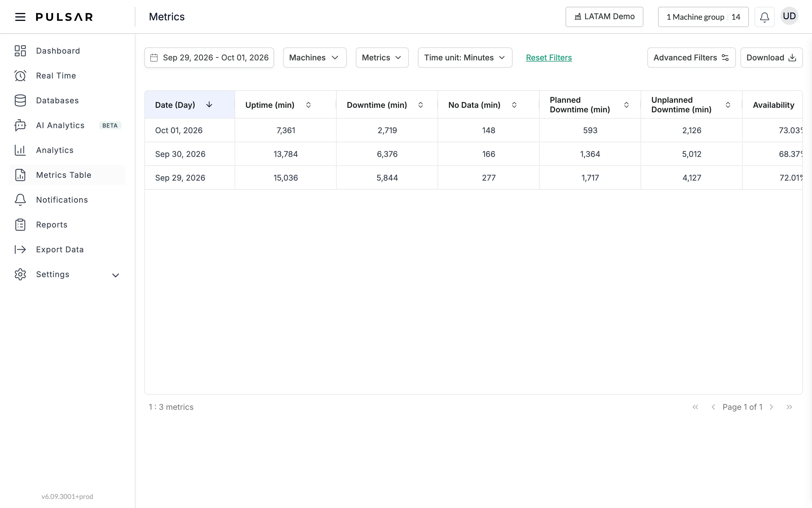Click uptime value 7,361
This screenshot has height=508, width=812.
(x=286, y=130)
